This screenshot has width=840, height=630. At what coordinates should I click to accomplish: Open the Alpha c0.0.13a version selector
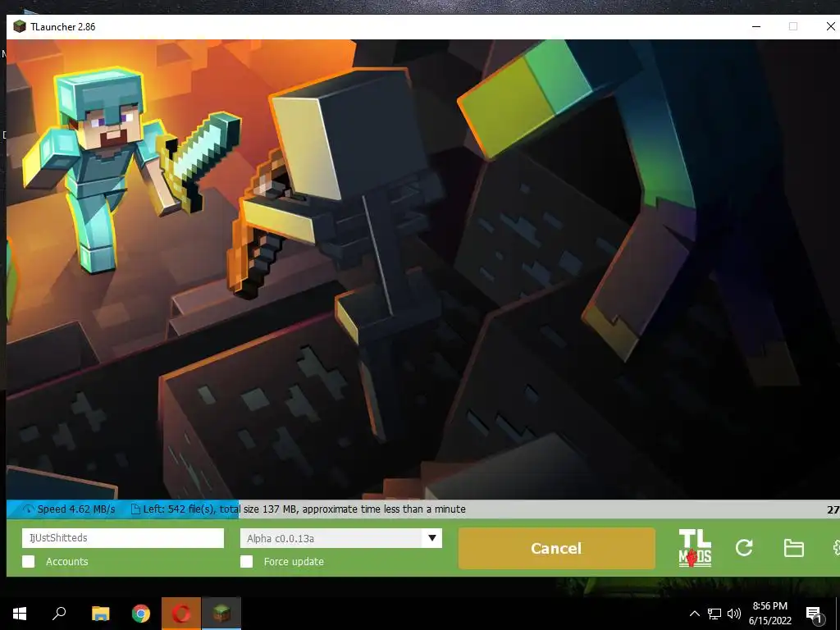(341, 538)
